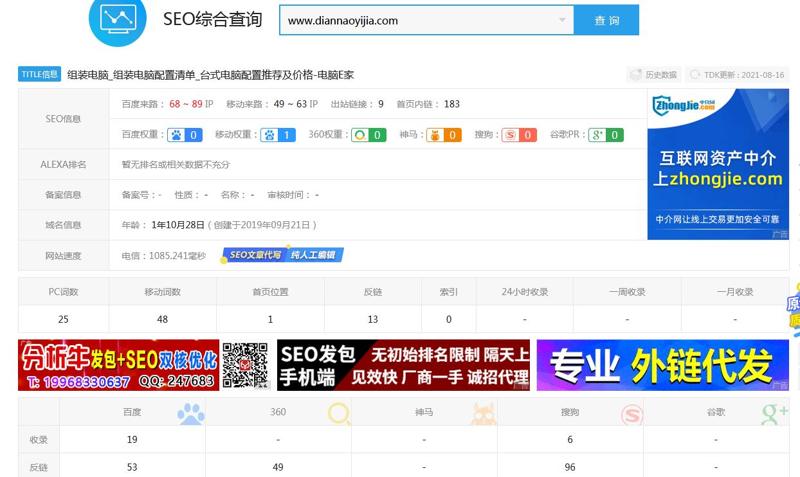This screenshot has width=800, height=477.
Task: Click the 谷歌 column g+ icon
Action: pyautogui.click(x=774, y=413)
